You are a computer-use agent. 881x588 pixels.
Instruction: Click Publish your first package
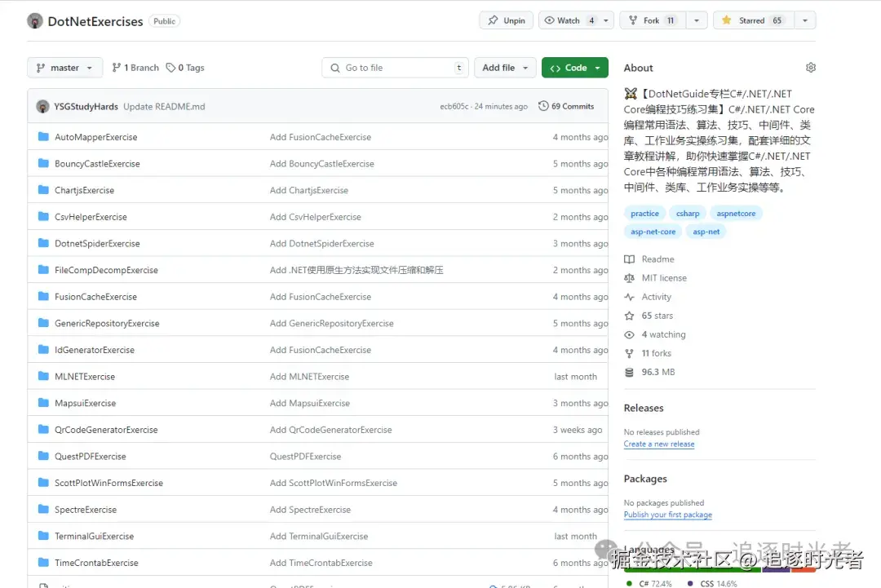tap(667, 515)
